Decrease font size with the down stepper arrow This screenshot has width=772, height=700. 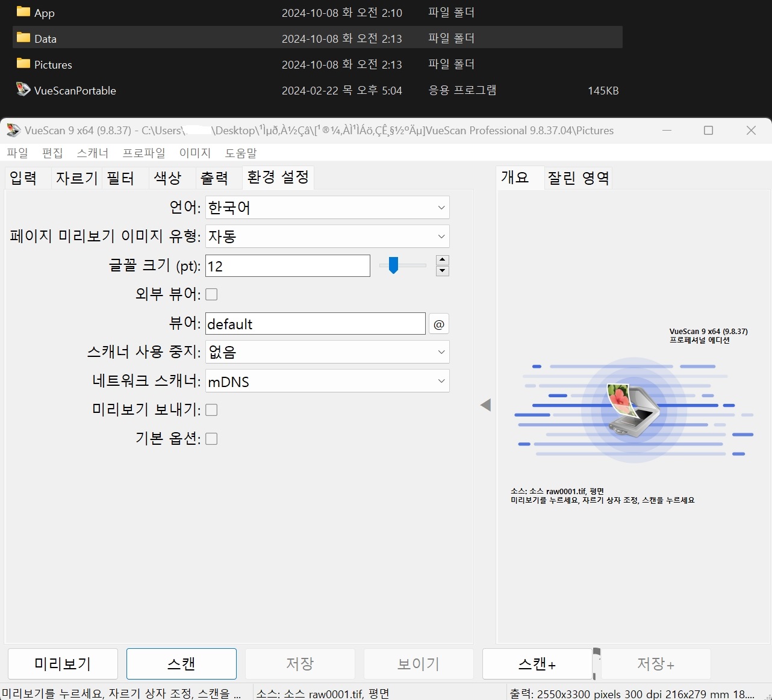tap(443, 271)
